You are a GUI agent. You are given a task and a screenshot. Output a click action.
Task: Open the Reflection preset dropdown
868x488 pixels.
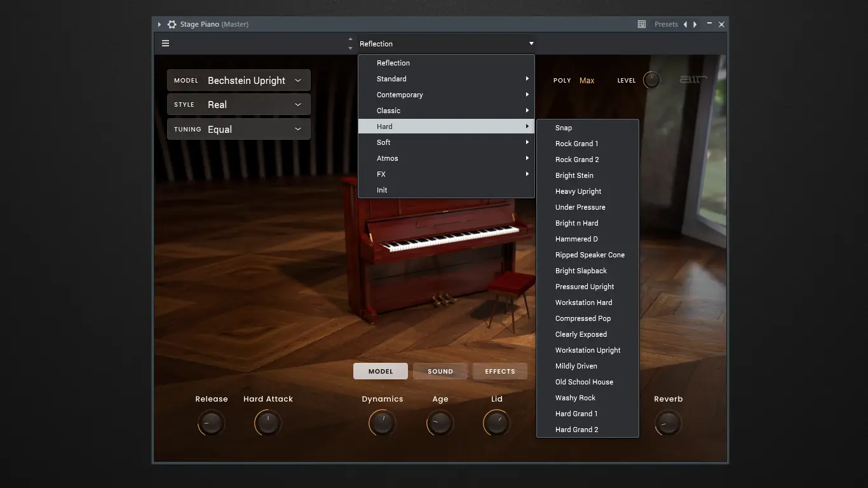(x=445, y=43)
